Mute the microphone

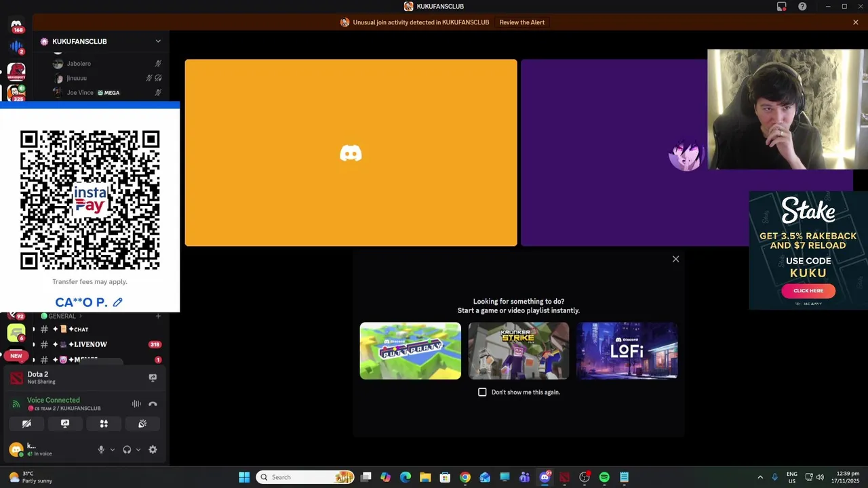[101, 449]
